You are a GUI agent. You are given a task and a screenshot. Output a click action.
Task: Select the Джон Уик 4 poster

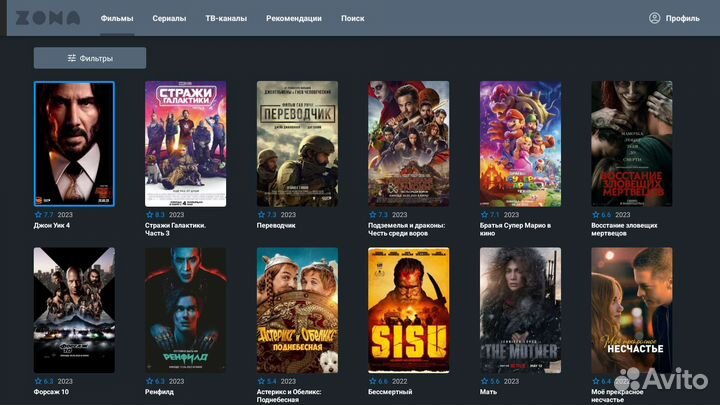74,143
